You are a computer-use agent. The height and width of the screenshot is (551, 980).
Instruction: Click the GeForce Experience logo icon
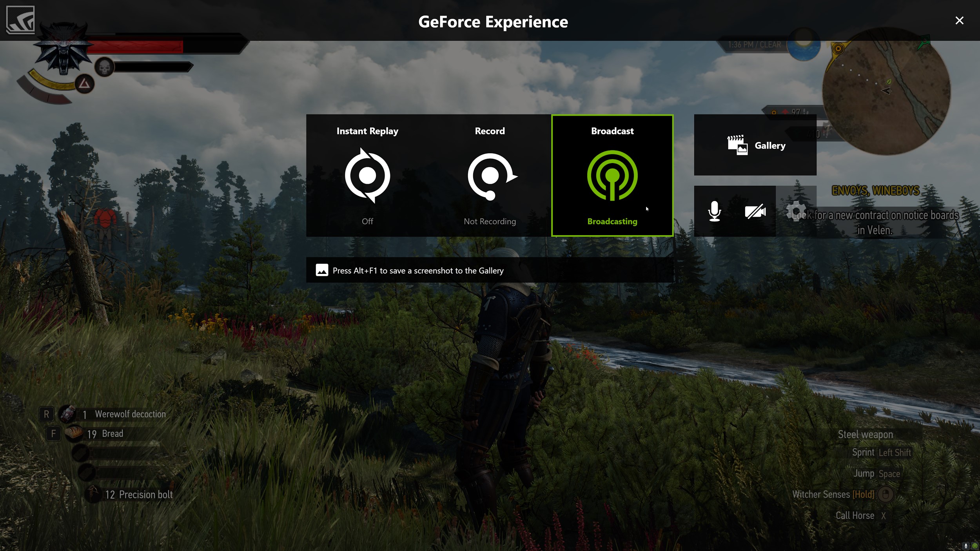[20, 19]
